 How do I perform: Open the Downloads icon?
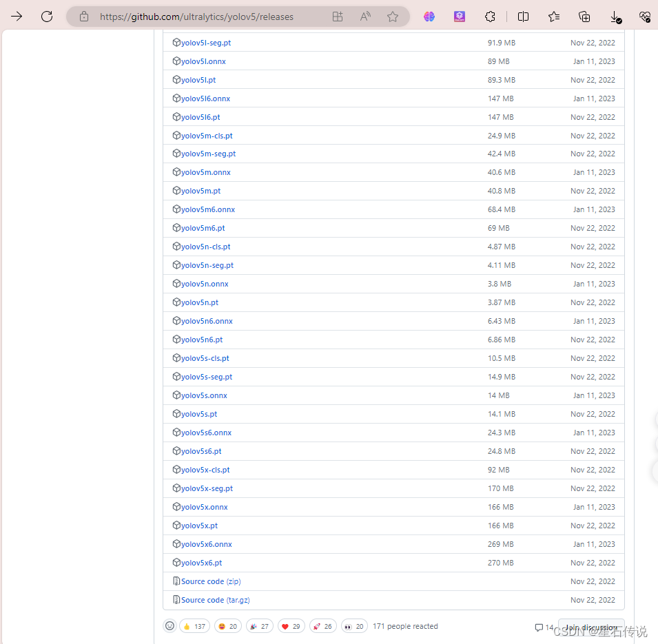pyautogui.click(x=615, y=17)
